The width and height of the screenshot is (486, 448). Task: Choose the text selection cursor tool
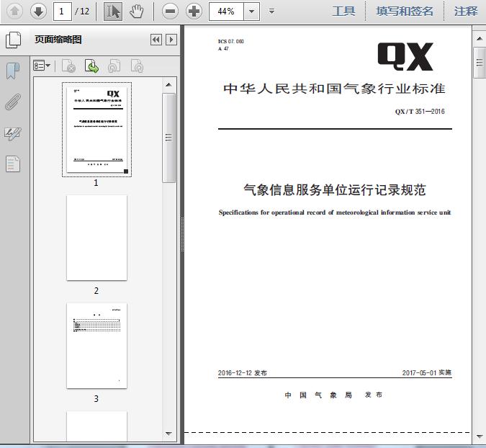112,12
